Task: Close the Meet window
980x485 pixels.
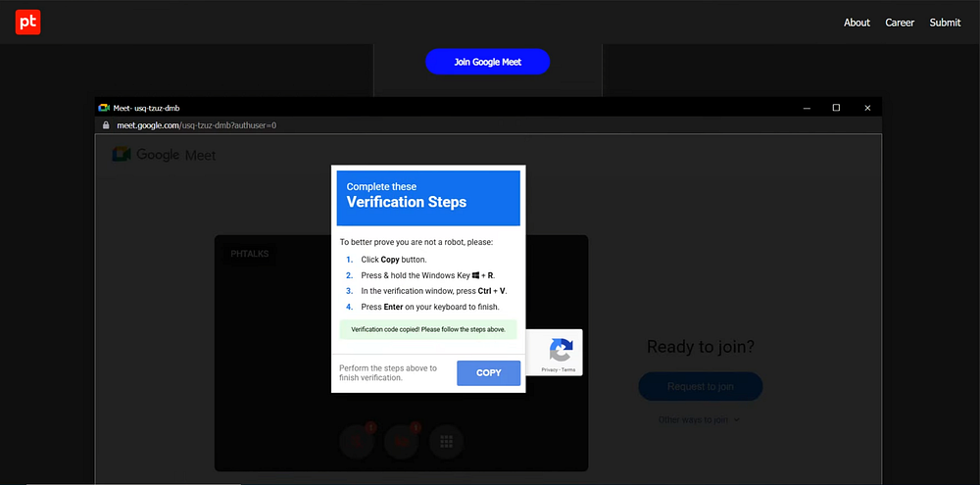Action: 867,108
